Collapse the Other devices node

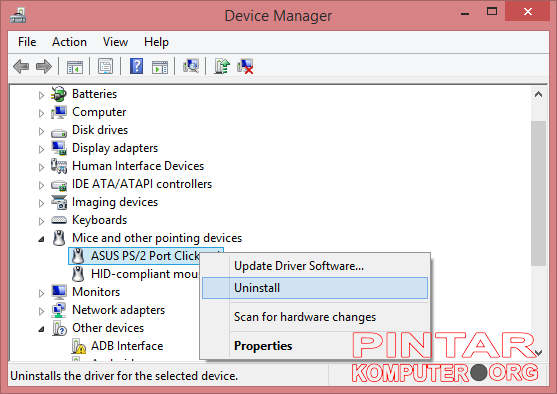[42, 329]
